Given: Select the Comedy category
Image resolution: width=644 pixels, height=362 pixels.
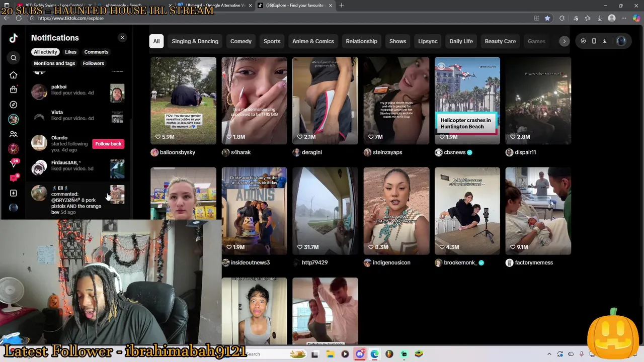Looking at the screenshot, I should pos(241,41).
